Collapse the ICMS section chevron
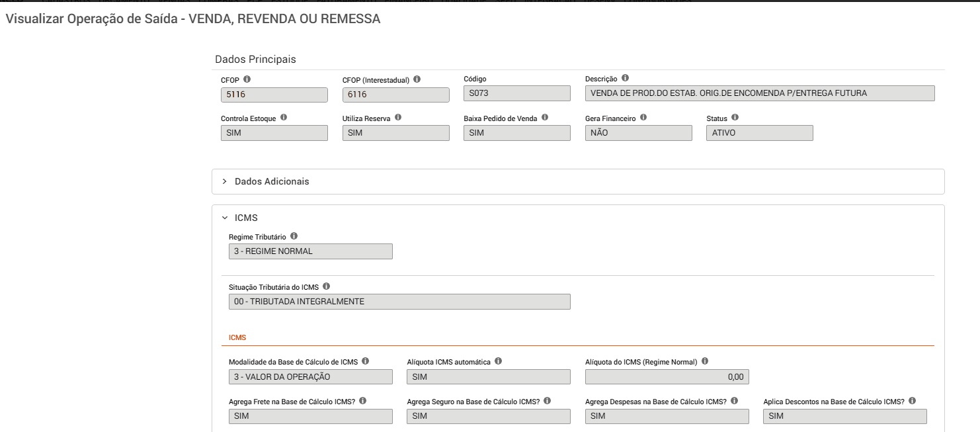The image size is (980, 432). click(225, 218)
